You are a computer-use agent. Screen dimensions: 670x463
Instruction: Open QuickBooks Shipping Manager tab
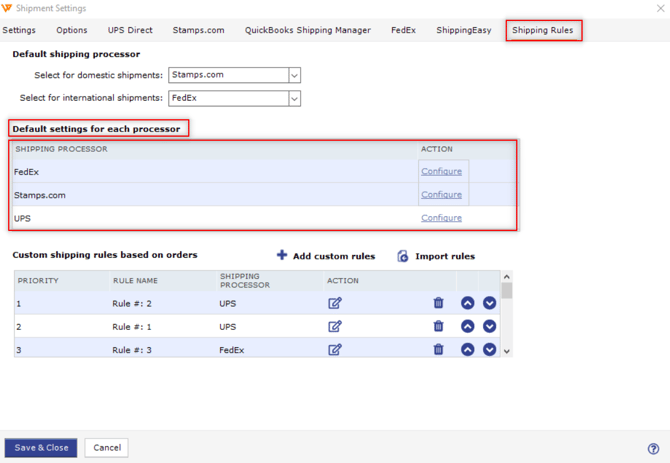coord(307,30)
